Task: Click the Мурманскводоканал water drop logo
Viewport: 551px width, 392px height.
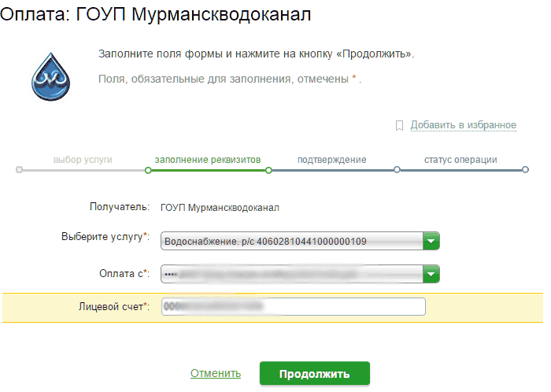Action: pos(51,76)
